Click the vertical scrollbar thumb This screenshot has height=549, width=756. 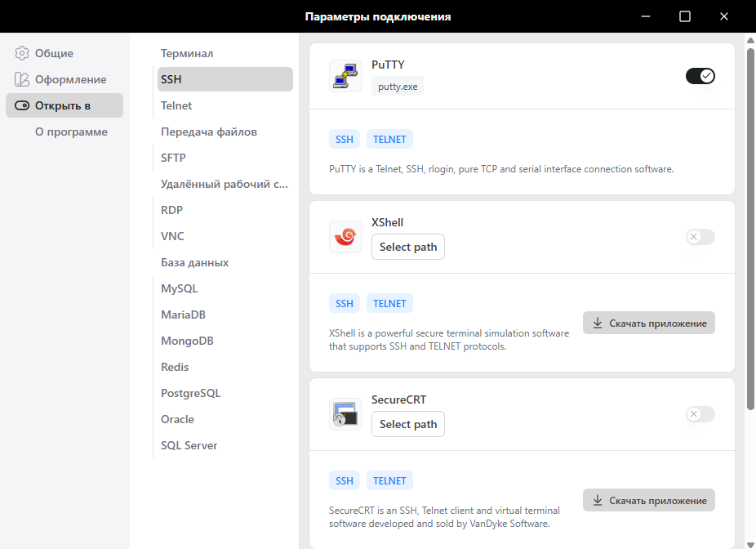(x=750, y=229)
